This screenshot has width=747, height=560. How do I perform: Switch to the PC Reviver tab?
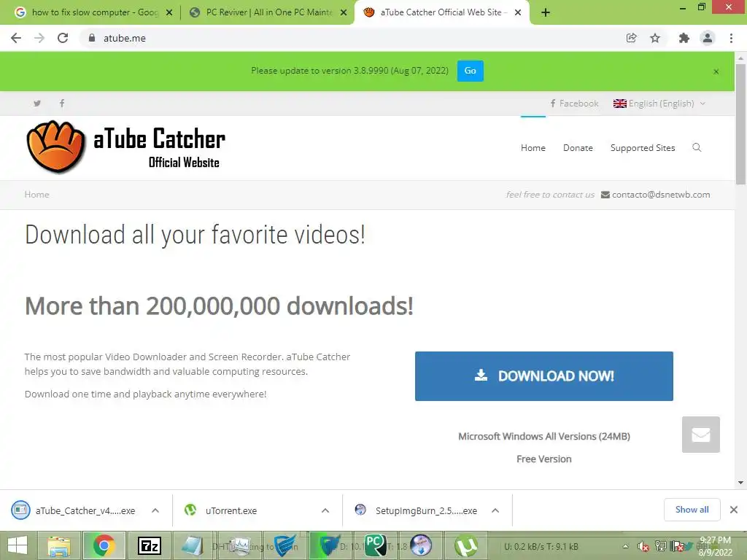(x=268, y=12)
